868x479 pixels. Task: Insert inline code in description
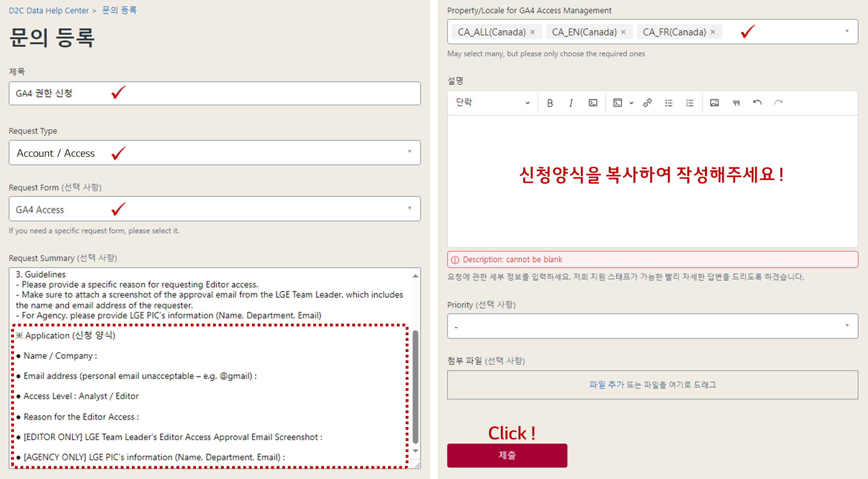point(593,103)
